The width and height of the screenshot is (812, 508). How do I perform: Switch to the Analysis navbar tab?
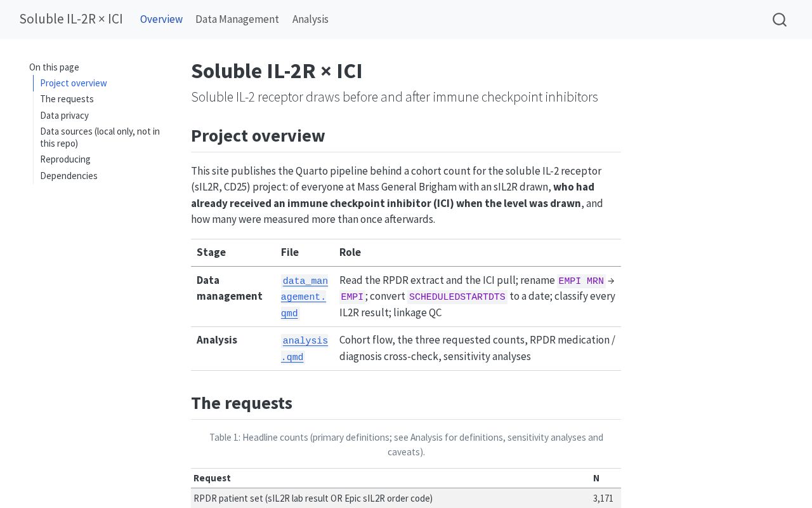click(310, 19)
